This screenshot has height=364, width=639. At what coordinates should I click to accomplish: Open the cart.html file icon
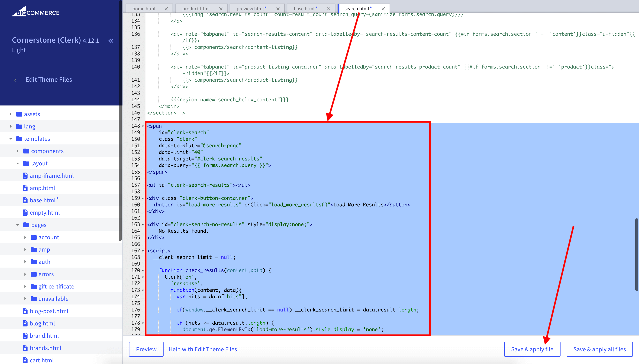click(x=25, y=360)
